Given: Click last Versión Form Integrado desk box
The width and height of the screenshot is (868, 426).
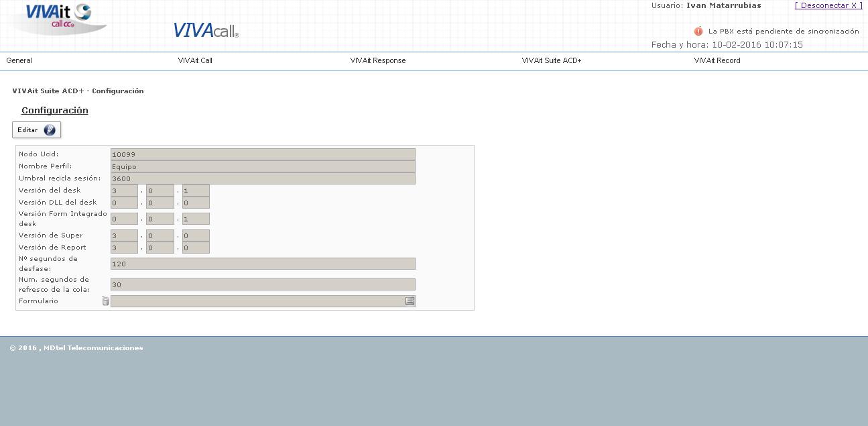Looking at the screenshot, I should [196, 219].
